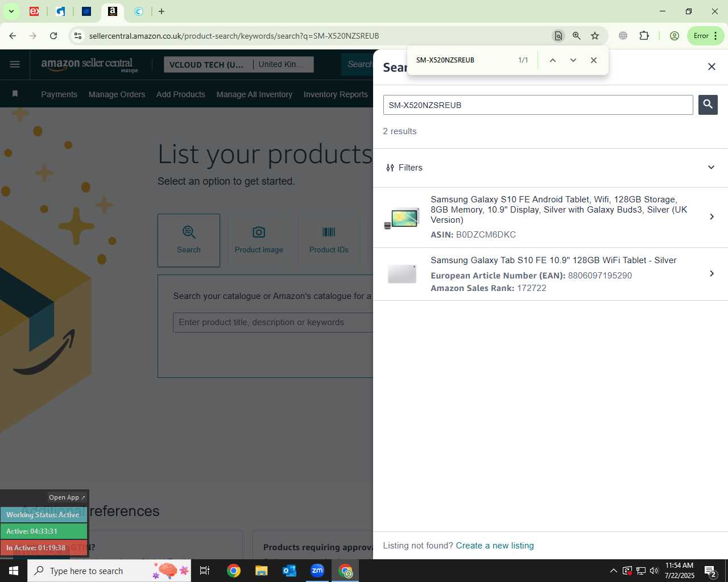Open Inventory Reports
Screen dimensions: 728x582
[336, 94]
